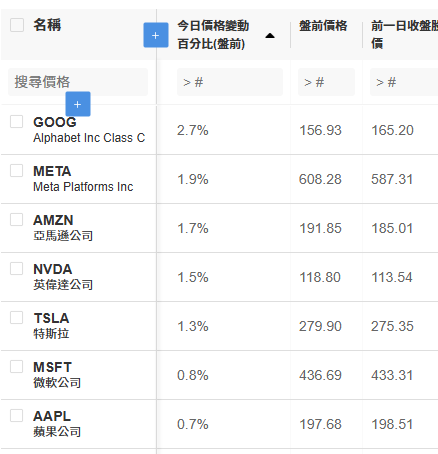Click the blue plus button beside the name column header
This screenshot has width=438, height=454.
point(156,35)
